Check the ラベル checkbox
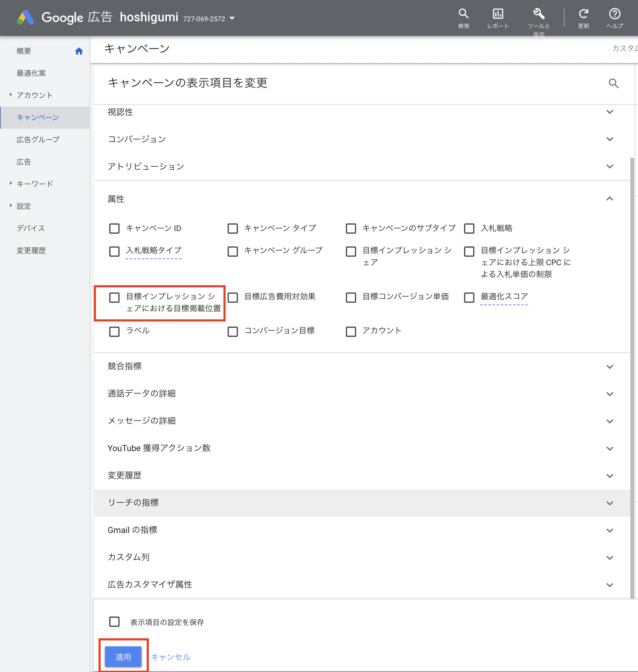This screenshot has height=672, width=638. click(x=114, y=331)
